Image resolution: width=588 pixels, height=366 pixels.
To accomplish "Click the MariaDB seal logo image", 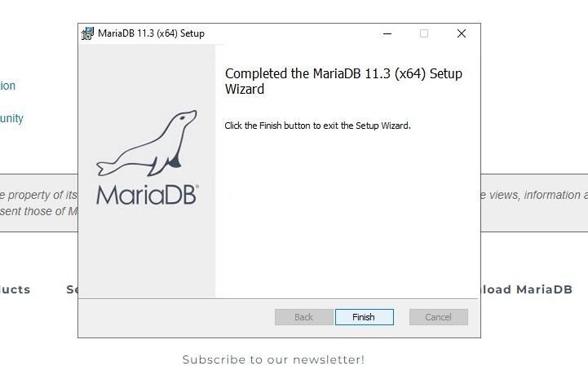I will (146, 143).
